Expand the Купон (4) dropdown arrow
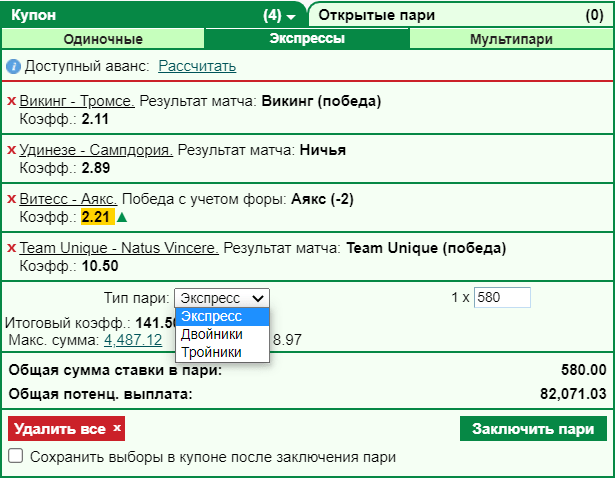 pyautogui.click(x=291, y=17)
